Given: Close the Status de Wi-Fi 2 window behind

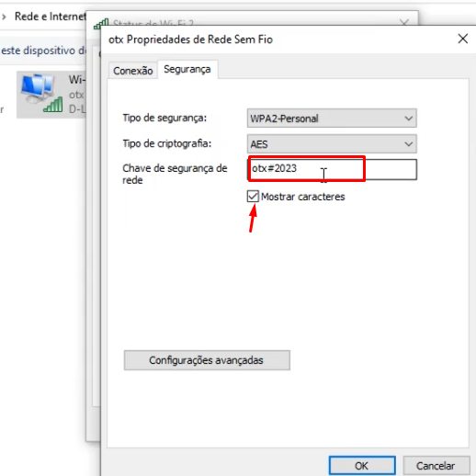Looking at the screenshot, I should 404,22.
